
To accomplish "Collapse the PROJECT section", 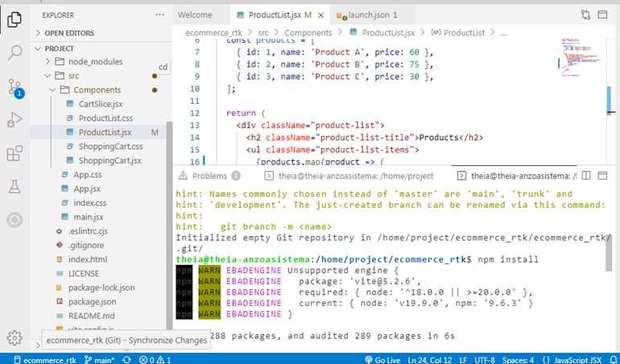I will coord(60,48).
